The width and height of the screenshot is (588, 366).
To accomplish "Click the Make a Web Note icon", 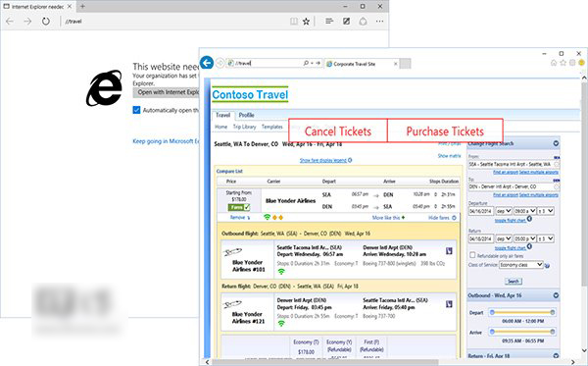I will point(347,22).
